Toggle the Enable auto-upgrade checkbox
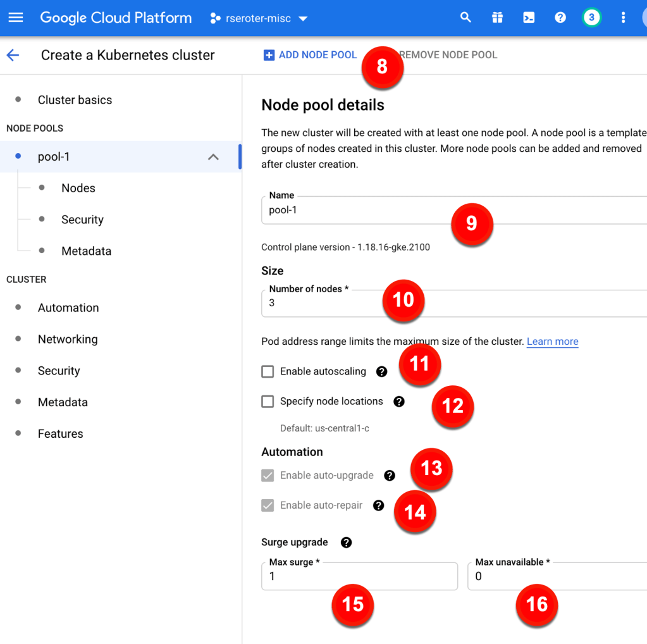 (268, 476)
